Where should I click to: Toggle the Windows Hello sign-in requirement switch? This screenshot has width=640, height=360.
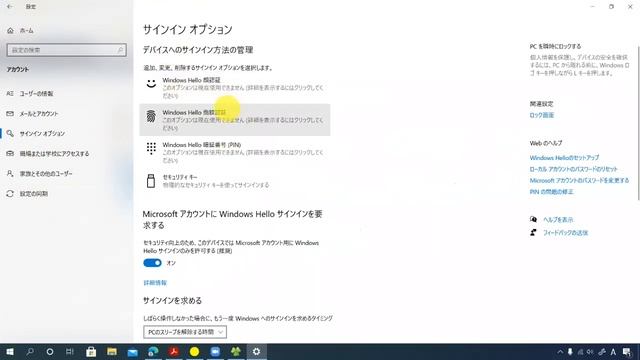click(x=152, y=263)
